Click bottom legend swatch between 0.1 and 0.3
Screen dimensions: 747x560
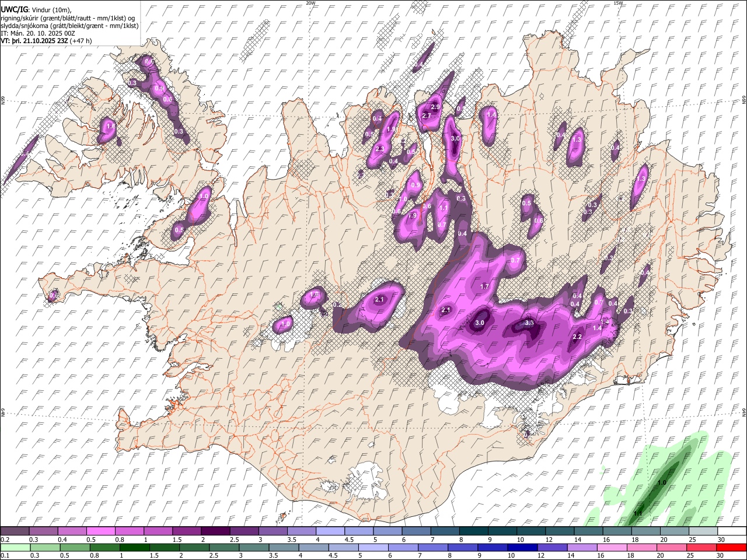[x=15, y=547]
